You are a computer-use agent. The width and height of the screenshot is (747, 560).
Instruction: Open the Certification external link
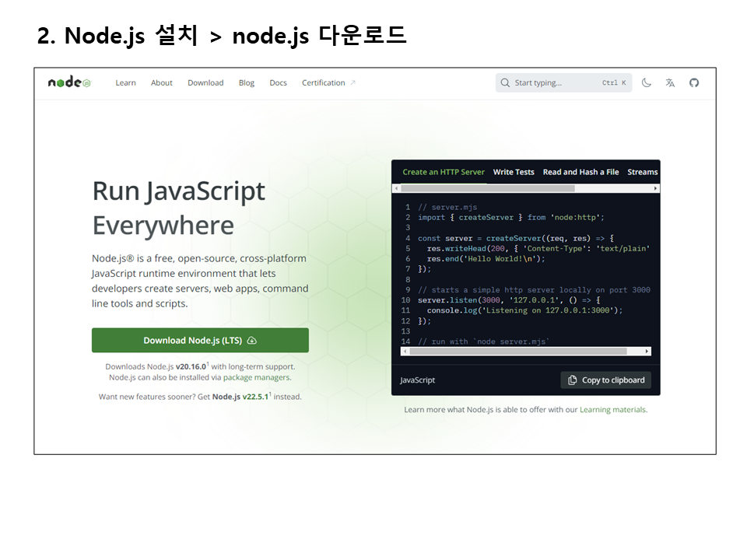(328, 83)
